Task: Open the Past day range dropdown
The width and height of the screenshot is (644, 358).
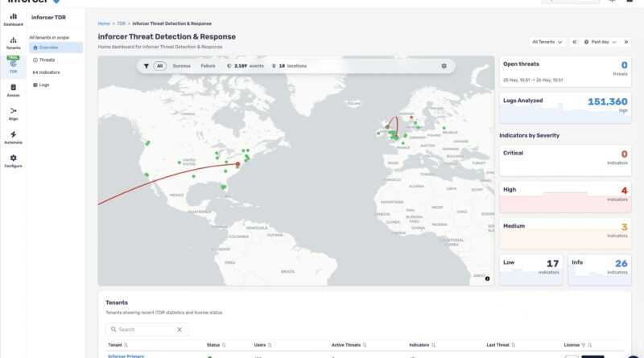Action: (600, 42)
